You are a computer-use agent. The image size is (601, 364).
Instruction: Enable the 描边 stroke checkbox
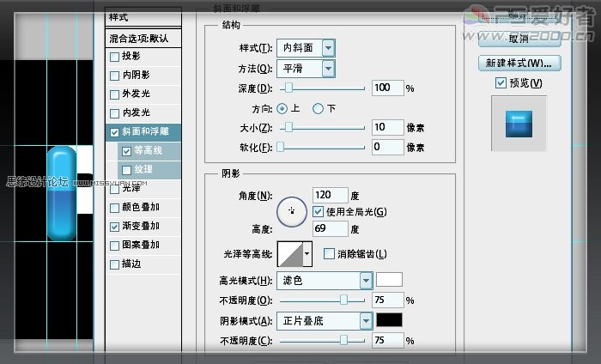(114, 264)
